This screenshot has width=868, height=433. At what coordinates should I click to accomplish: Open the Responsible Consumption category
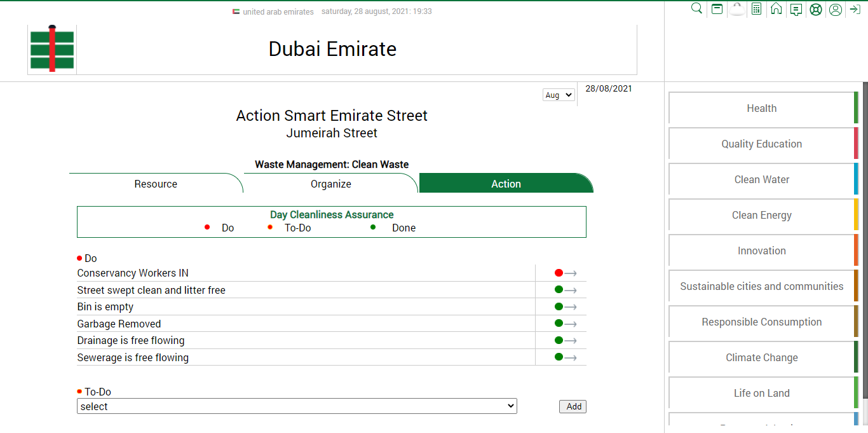coord(763,322)
